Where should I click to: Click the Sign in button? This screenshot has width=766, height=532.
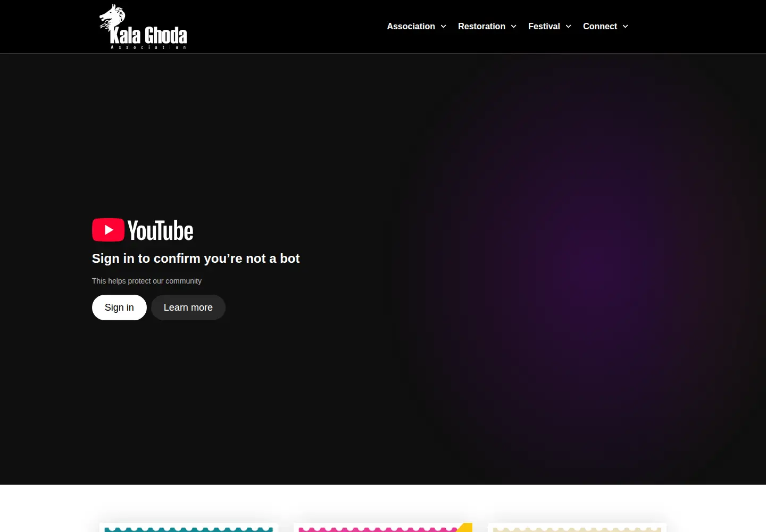point(119,307)
